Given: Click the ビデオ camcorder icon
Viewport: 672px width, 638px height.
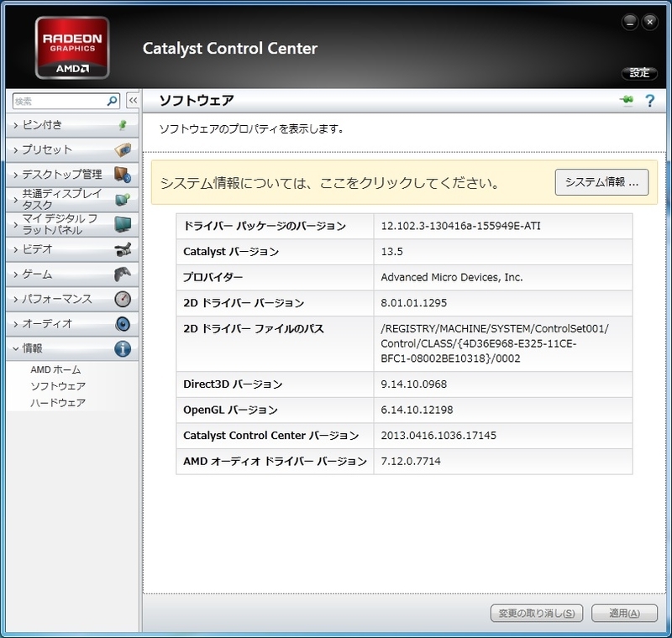Looking at the screenshot, I should point(123,249).
